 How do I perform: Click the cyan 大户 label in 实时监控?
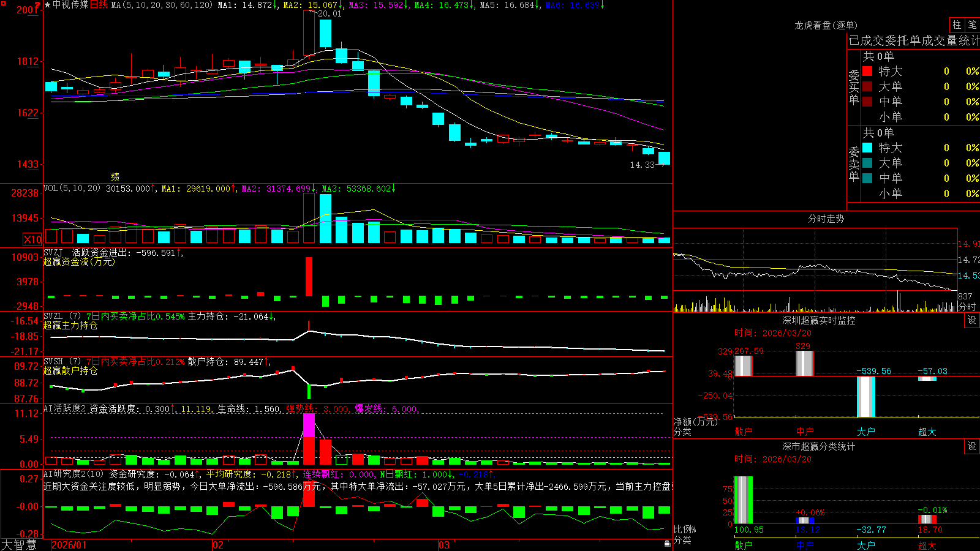click(x=866, y=431)
